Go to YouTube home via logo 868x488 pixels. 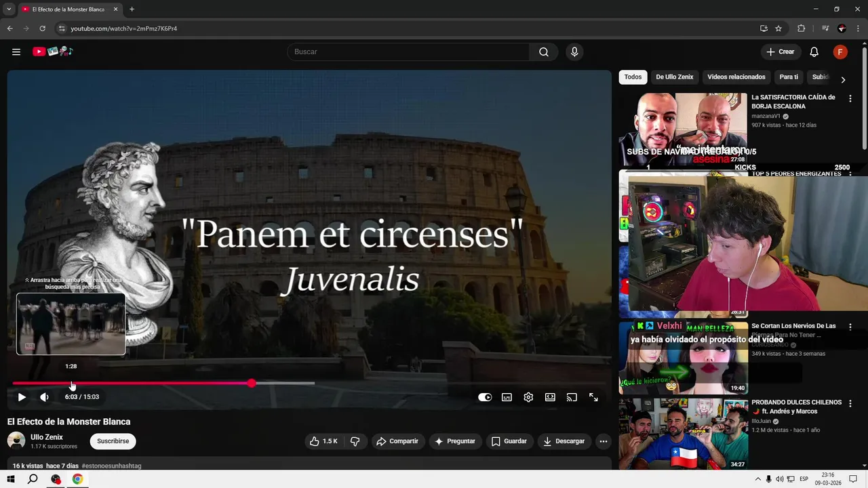(53, 52)
